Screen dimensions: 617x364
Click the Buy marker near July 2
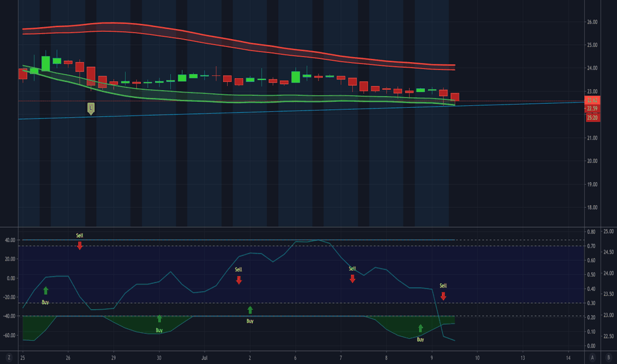250,315
